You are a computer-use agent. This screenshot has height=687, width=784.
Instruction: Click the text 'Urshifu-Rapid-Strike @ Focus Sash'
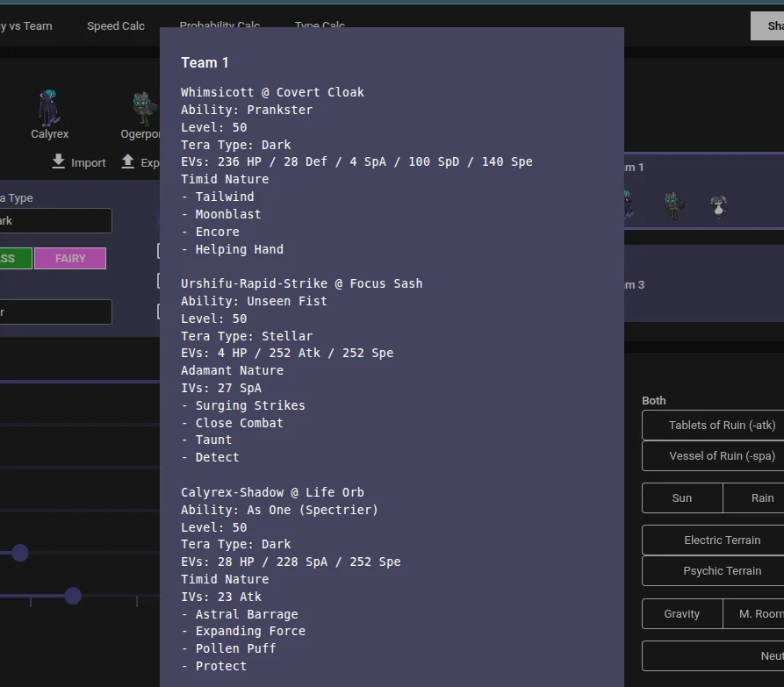pyautogui.click(x=301, y=283)
